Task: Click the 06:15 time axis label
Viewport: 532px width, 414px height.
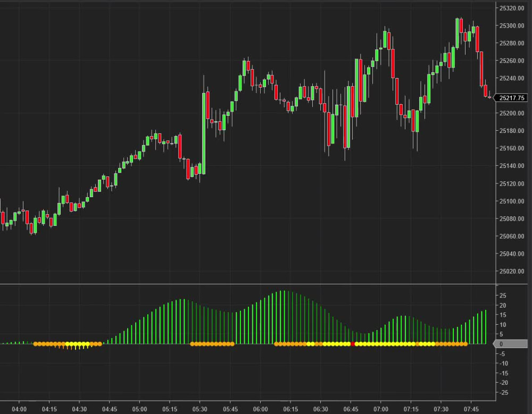Action: click(x=290, y=409)
